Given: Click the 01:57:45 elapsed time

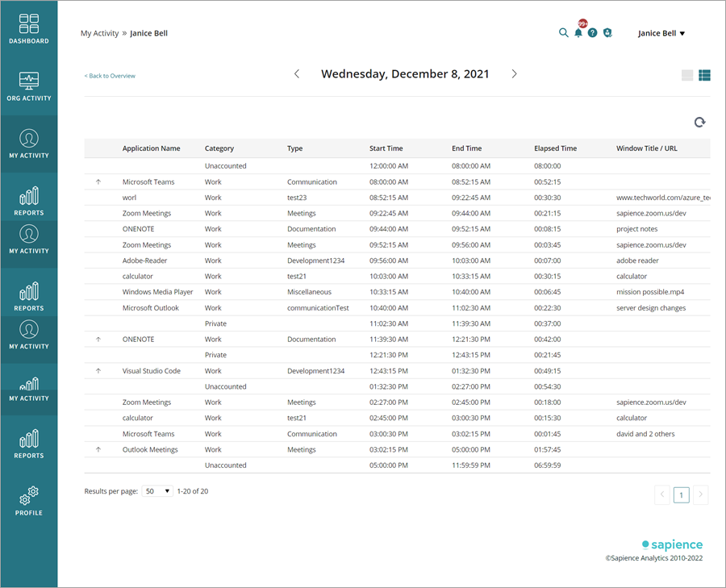Looking at the screenshot, I should (x=547, y=449).
